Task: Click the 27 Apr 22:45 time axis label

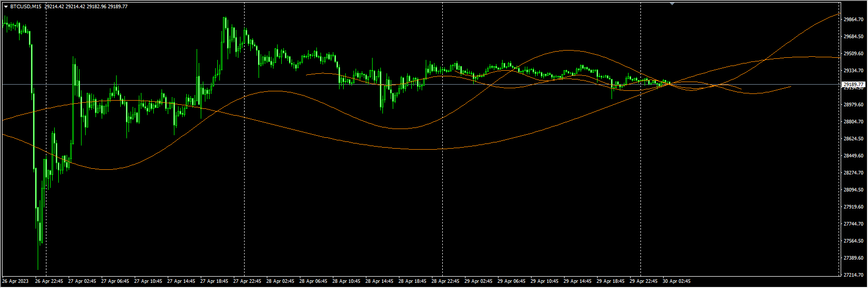Action: [x=247, y=282]
